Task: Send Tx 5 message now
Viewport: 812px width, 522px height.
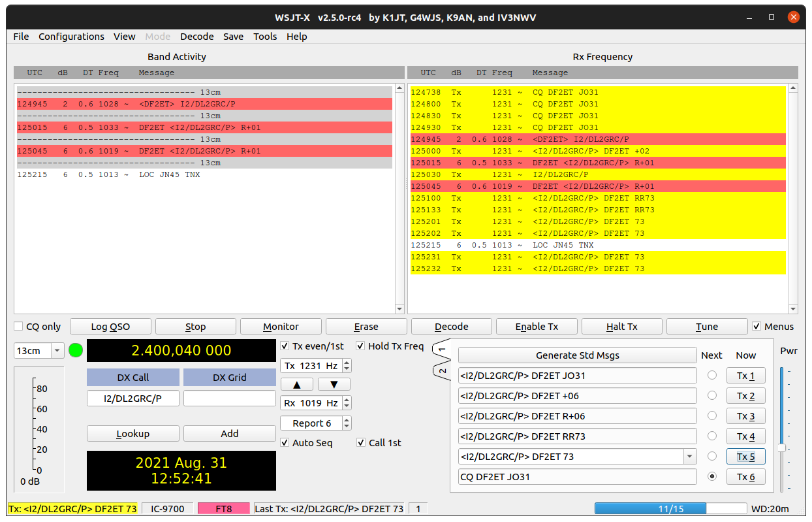Action: click(745, 457)
